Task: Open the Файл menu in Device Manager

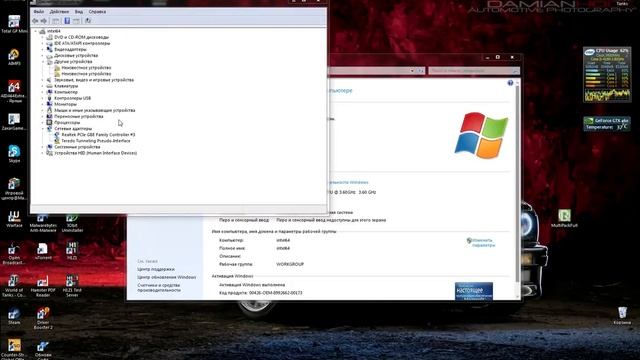Action: pos(39,12)
